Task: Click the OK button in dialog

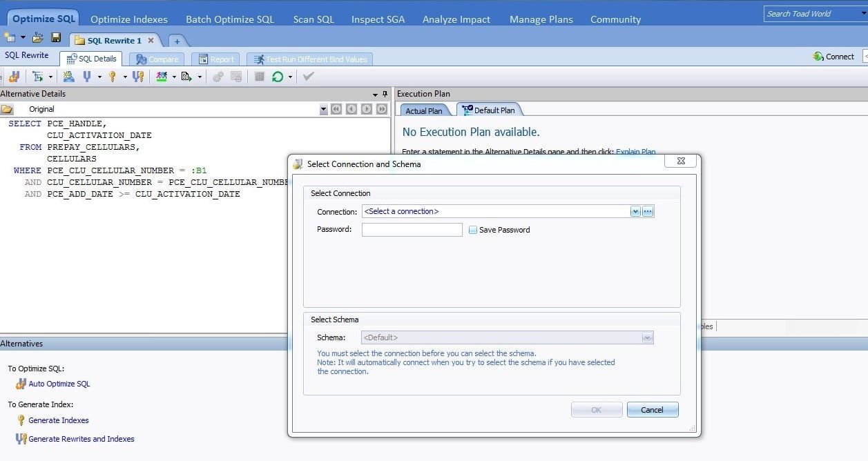Action: click(597, 410)
